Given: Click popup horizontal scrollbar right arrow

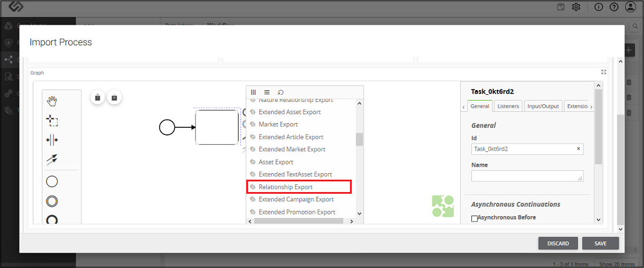Looking at the screenshot, I should [x=352, y=221].
